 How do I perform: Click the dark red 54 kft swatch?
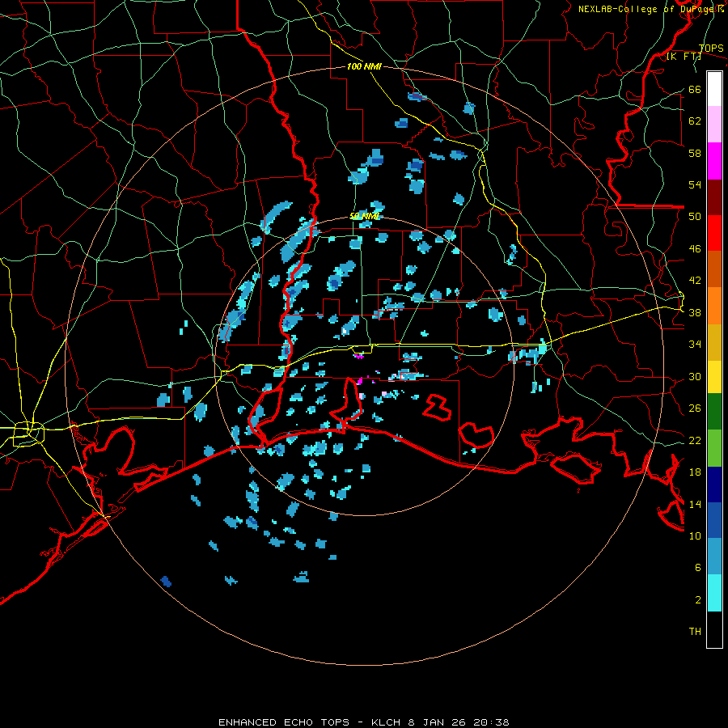coord(714,197)
